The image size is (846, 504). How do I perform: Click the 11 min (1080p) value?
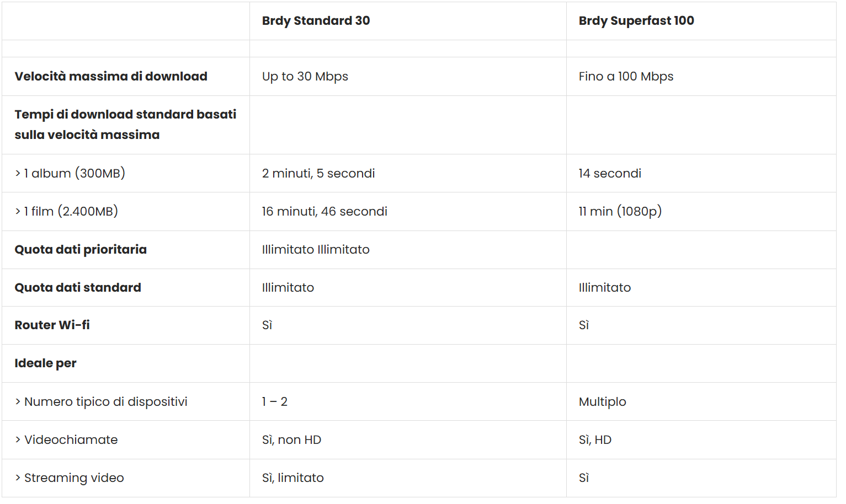(x=620, y=212)
